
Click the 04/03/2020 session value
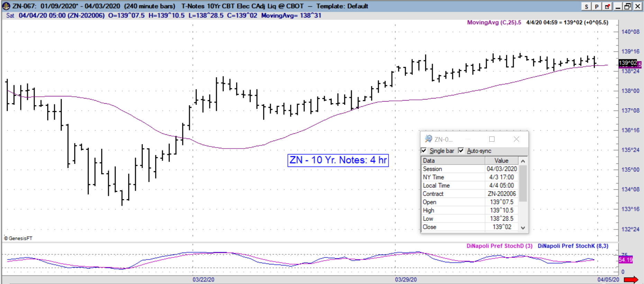pos(502,169)
